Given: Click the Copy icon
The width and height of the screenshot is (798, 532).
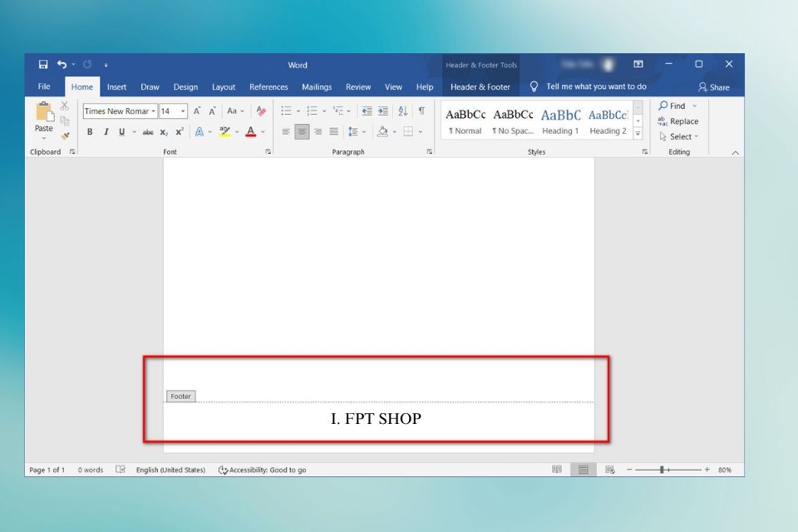Looking at the screenshot, I should (65, 121).
